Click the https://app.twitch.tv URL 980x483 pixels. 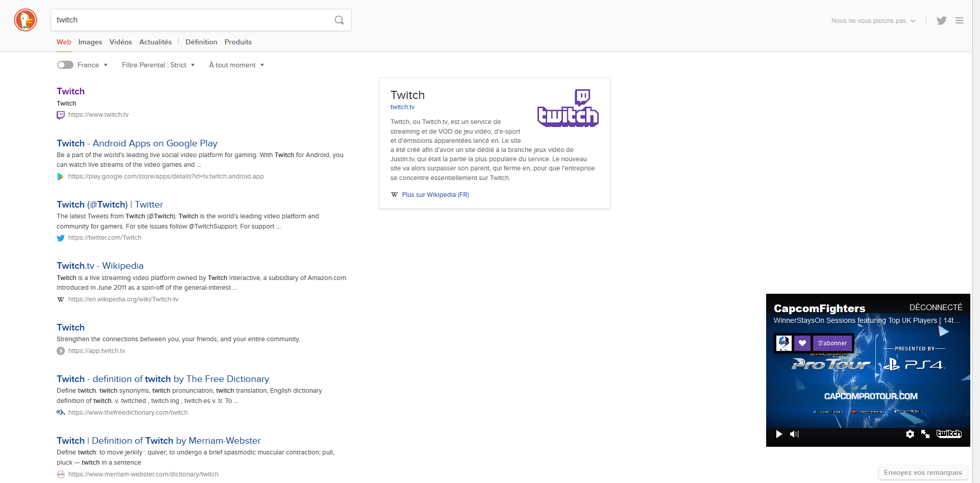point(96,351)
